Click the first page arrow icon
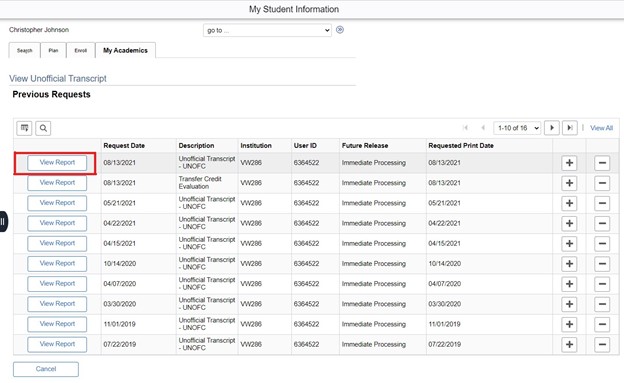 click(466, 128)
